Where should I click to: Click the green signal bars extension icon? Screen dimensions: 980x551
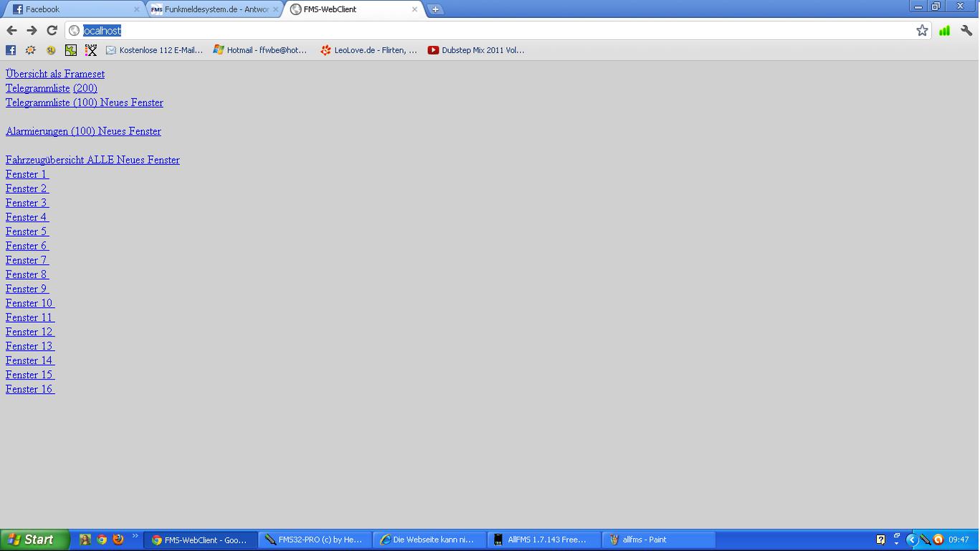944,30
